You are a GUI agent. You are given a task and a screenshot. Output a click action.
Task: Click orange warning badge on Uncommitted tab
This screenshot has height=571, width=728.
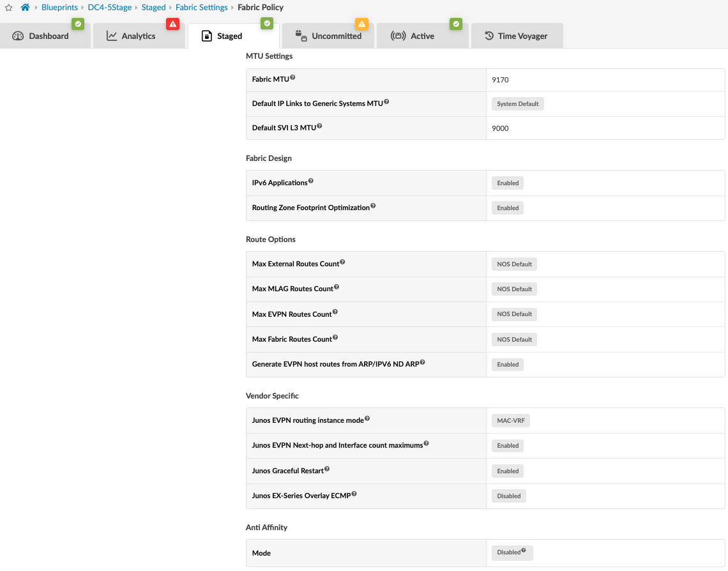[x=361, y=24]
